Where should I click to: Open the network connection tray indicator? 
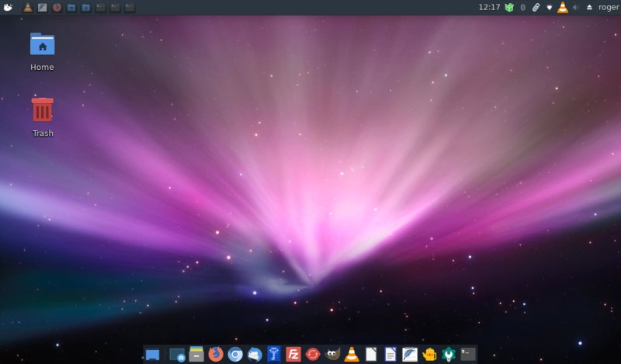tap(550, 7)
